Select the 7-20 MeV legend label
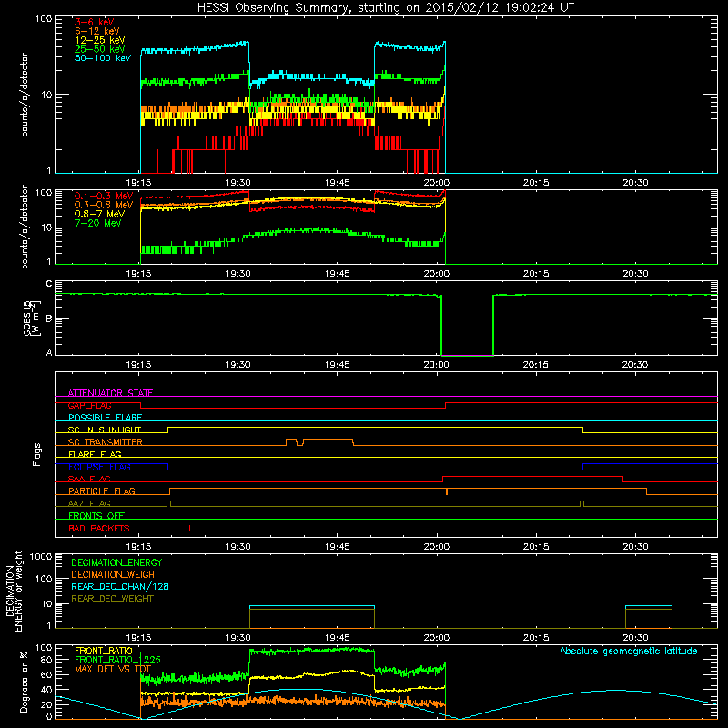The width and height of the screenshot is (728, 728). pos(97,223)
